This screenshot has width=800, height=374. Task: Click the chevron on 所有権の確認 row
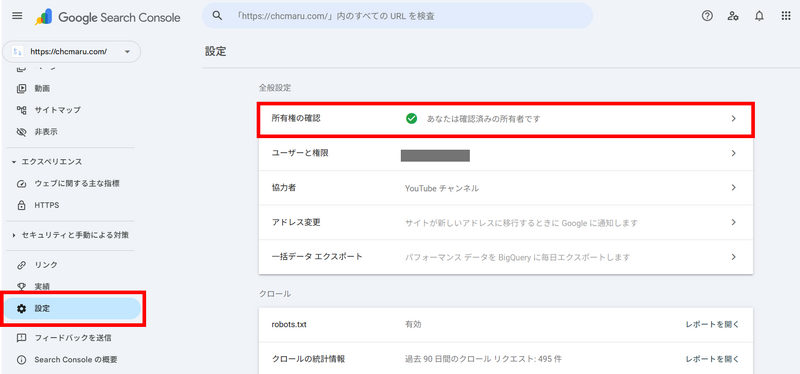(734, 118)
